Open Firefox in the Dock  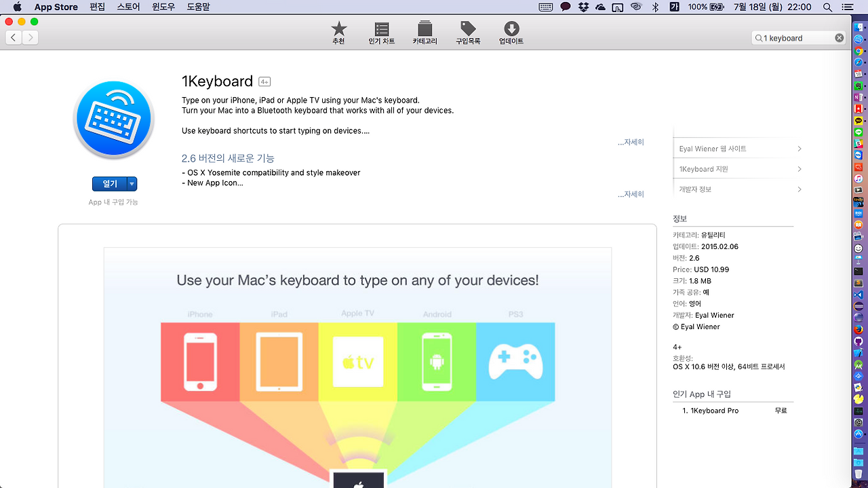(x=859, y=330)
